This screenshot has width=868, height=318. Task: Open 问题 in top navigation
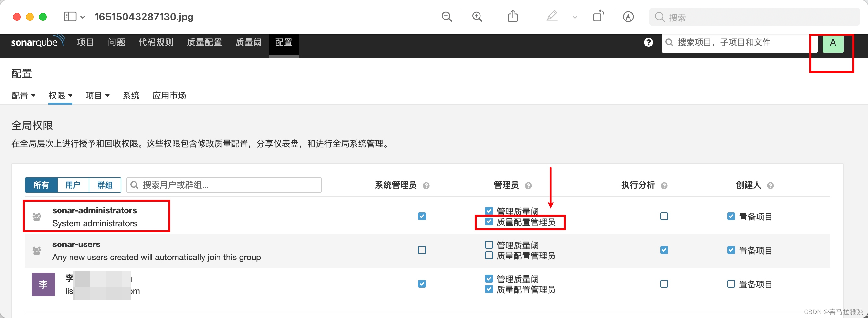coord(116,43)
